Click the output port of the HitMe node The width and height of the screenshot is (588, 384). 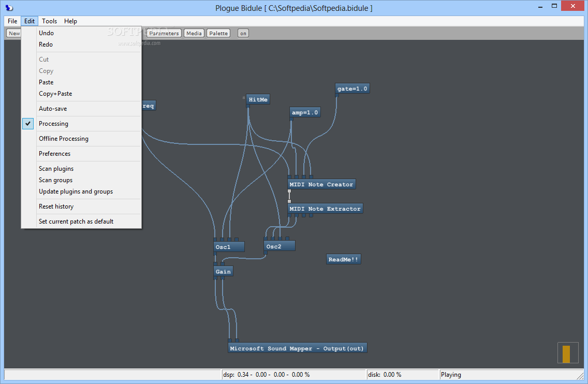pyautogui.click(x=248, y=106)
